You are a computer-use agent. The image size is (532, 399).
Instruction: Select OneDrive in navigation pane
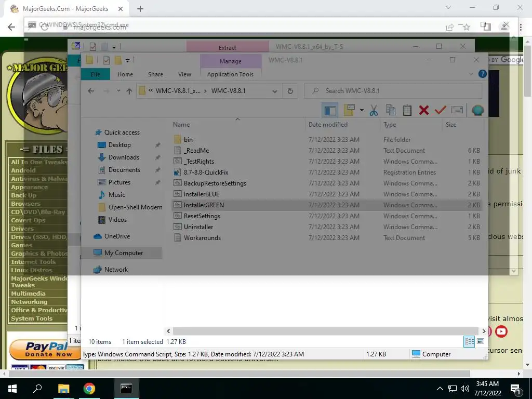click(x=117, y=236)
